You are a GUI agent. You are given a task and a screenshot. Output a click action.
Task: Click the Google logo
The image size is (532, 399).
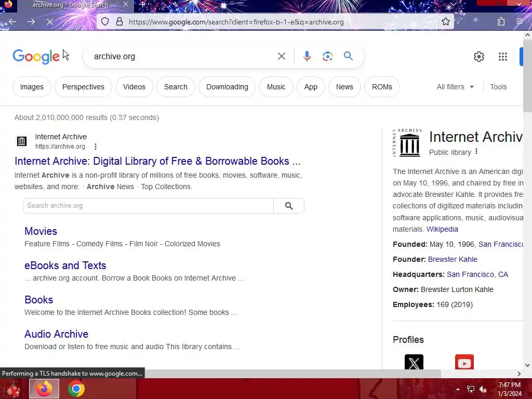[36, 56]
